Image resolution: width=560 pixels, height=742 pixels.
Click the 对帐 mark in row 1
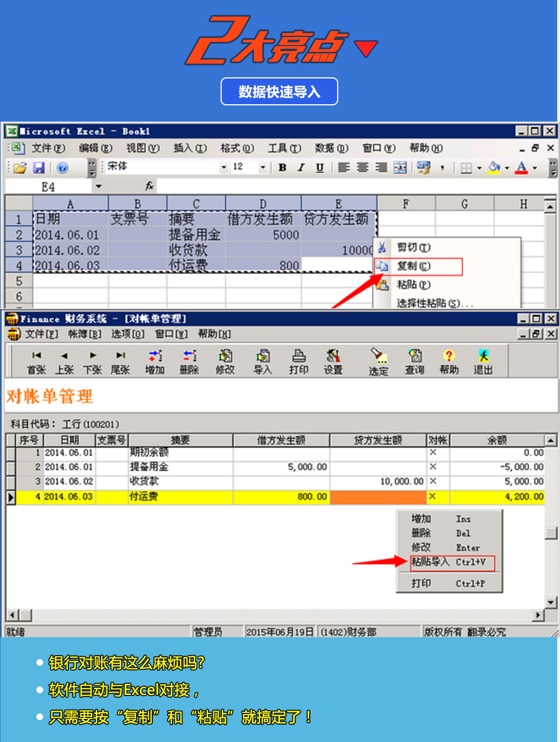click(433, 453)
